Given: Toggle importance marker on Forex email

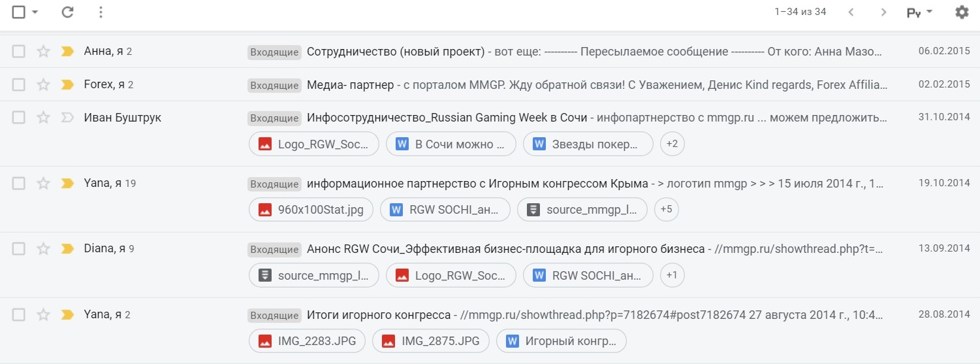Looking at the screenshot, I should point(67,84).
